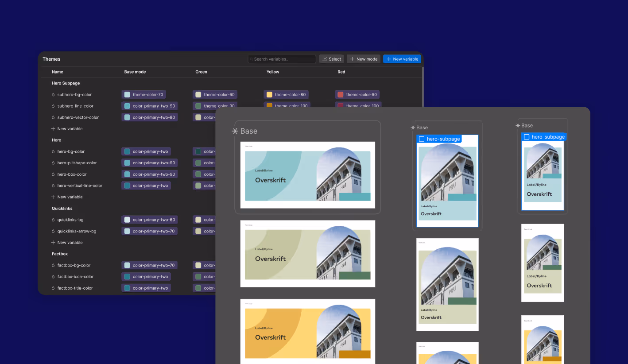
Task: Click the Base mode column header
Action: click(x=135, y=72)
